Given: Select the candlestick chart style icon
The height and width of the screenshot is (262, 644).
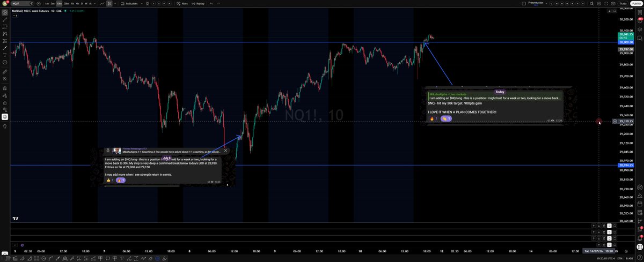Looking at the screenshot, I should click(x=109, y=3).
